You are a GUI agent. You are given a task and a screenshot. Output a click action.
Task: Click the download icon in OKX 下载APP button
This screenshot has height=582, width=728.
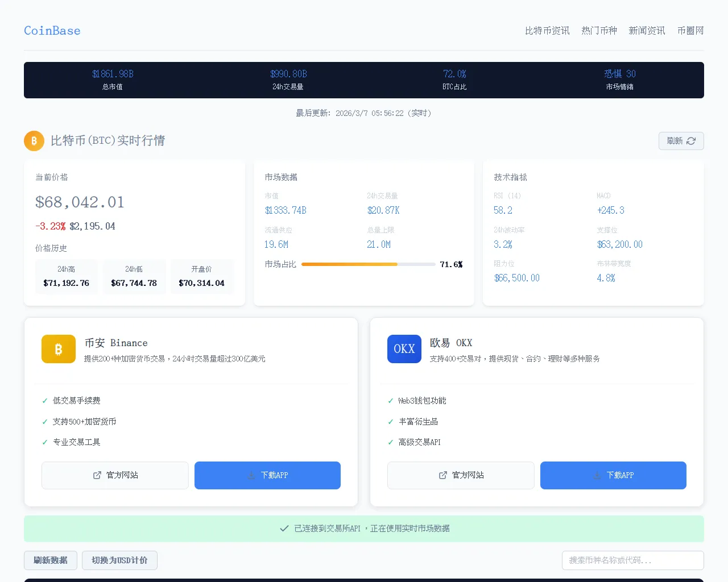point(597,475)
